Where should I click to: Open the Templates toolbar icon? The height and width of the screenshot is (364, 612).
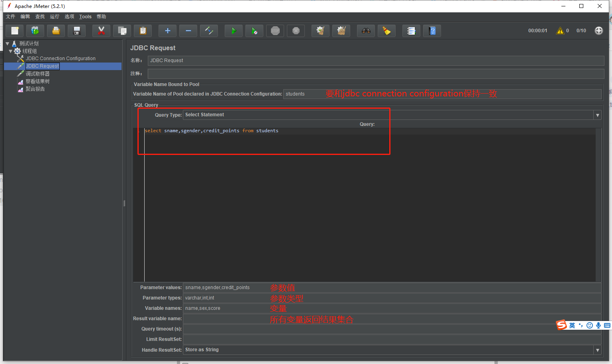(x=35, y=31)
